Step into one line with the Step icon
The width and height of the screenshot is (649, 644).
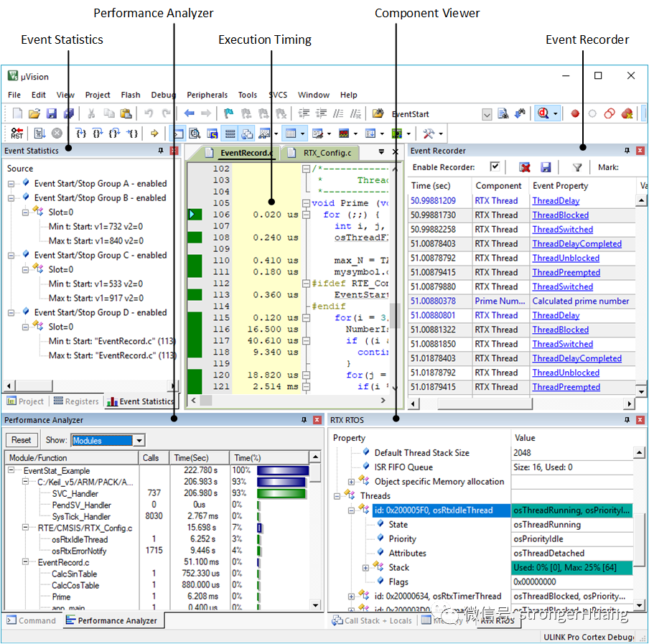click(x=81, y=134)
